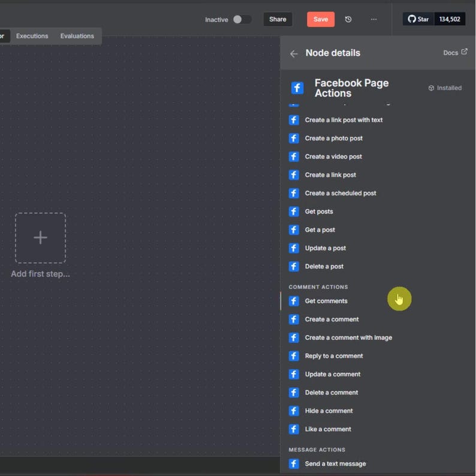Click the Facebook icon beside Get posts

coord(294,211)
